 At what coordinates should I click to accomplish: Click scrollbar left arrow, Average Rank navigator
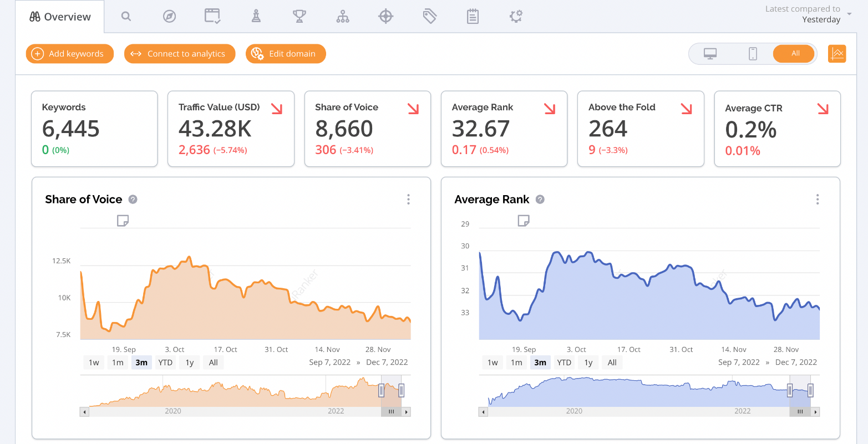(x=483, y=412)
